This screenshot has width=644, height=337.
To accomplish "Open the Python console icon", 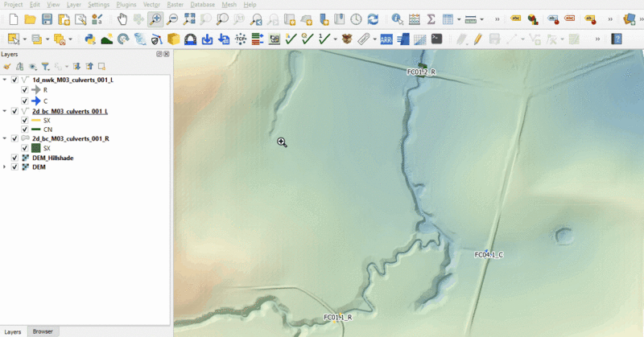I will (x=89, y=39).
